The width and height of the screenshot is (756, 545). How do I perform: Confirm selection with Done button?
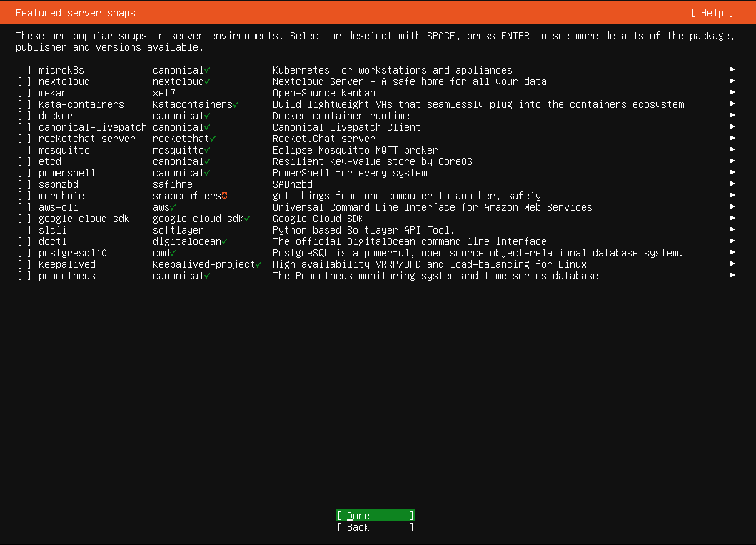[375, 516]
